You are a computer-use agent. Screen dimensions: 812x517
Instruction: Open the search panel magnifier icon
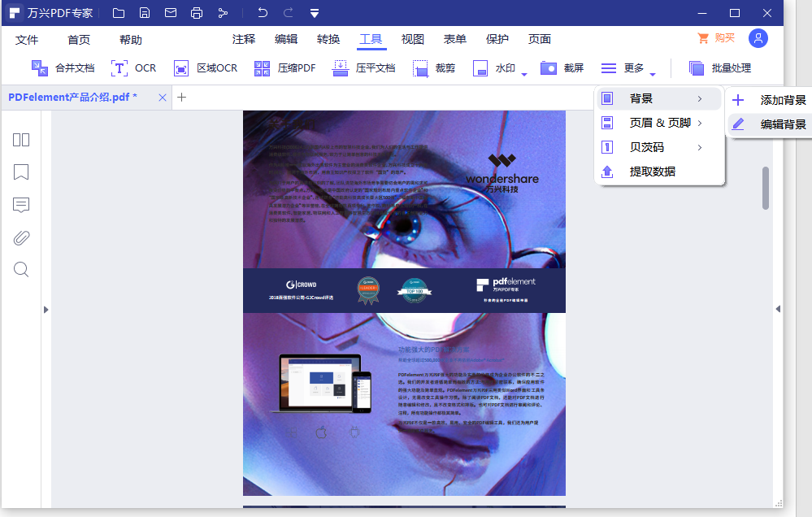[x=21, y=270]
